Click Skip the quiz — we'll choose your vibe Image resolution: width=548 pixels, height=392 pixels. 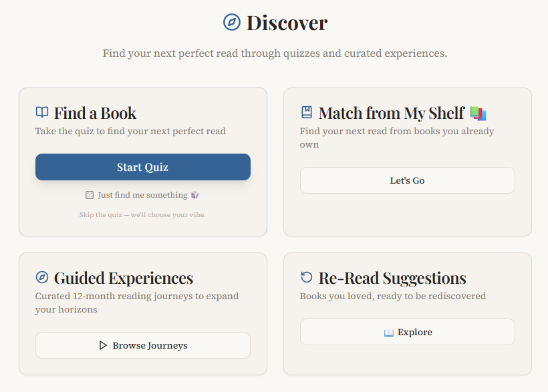(x=142, y=214)
